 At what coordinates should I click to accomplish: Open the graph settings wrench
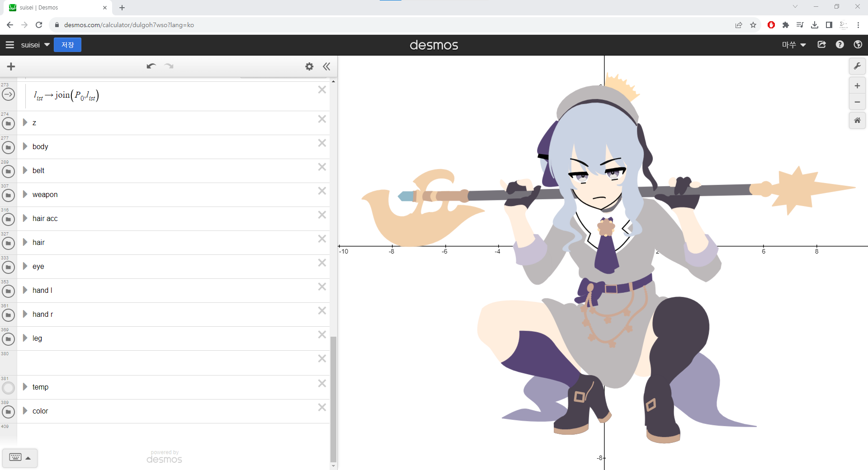[857, 66]
